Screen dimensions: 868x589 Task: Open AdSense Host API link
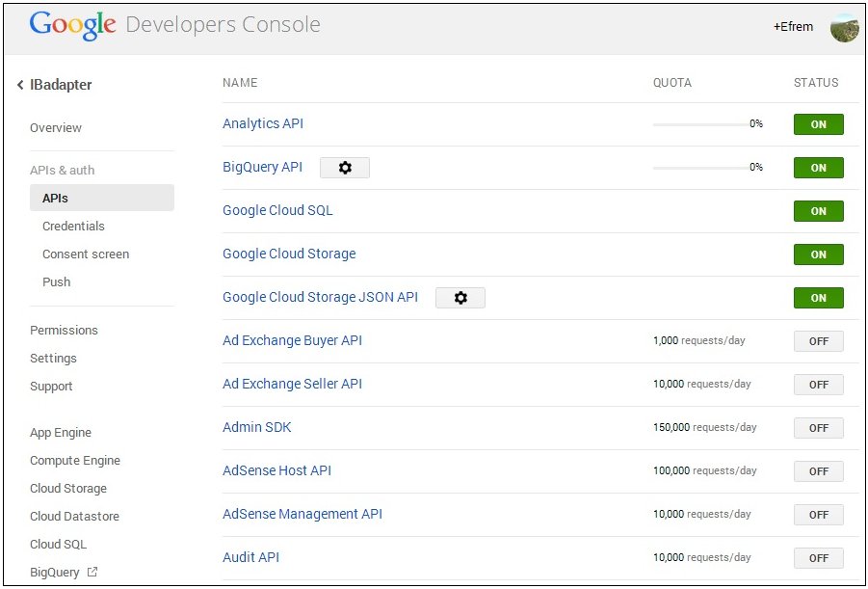tap(276, 470)
